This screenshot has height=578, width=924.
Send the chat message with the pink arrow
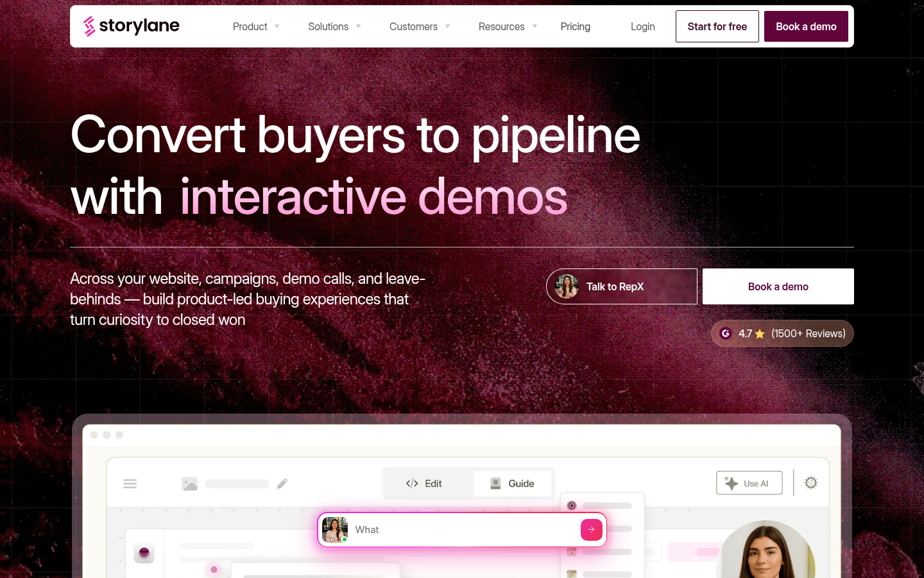[x=591, y=529]
